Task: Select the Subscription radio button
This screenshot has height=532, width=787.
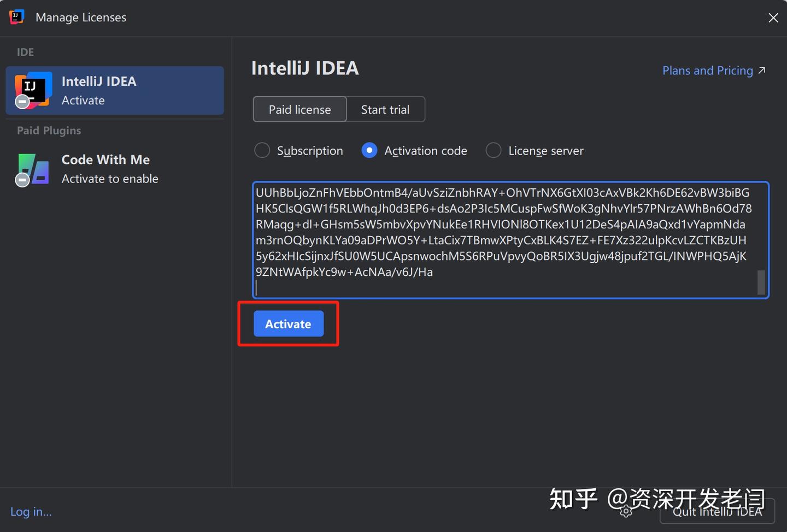Action: point(262,150)
